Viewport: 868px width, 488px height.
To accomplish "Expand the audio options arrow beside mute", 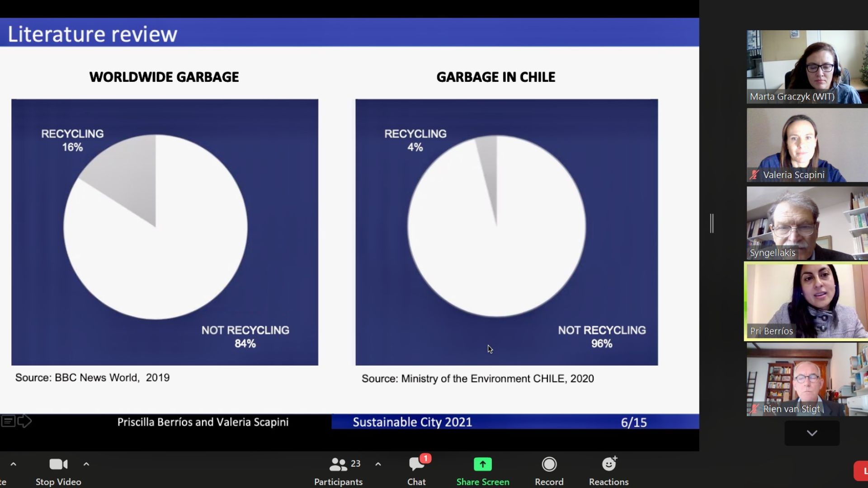I will (13, 464).
